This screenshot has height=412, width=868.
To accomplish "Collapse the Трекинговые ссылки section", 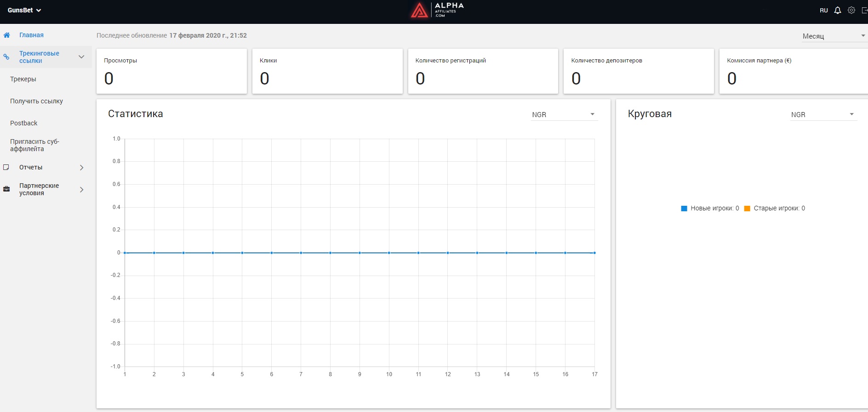I will (x=81, y=57).
